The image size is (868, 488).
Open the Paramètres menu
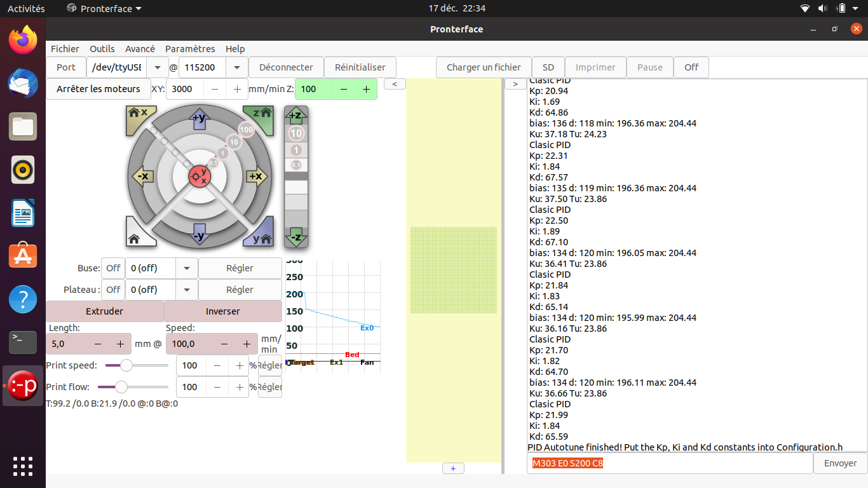coord(190,49)
